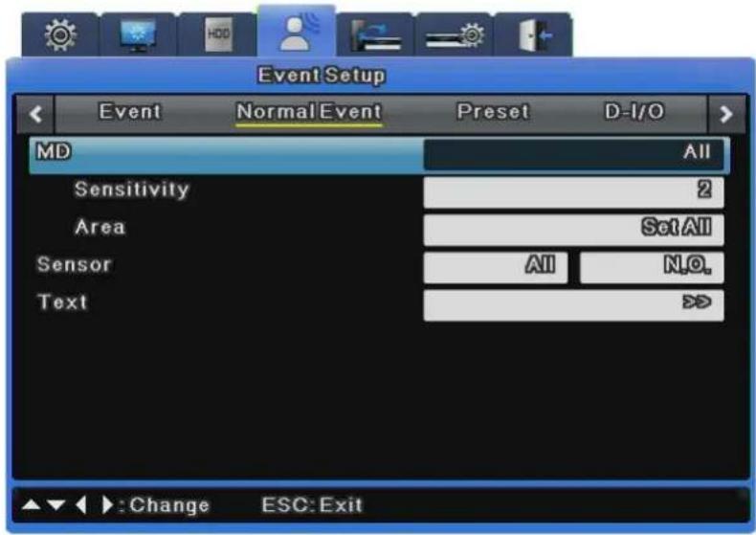Select the Area label
This screenshot has height=535, width=756.
[100, 227]
